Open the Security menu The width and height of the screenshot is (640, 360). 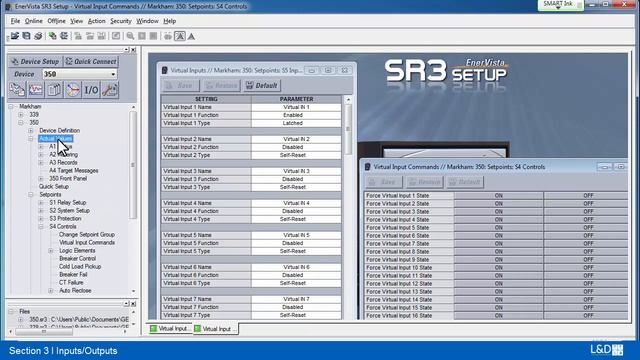[x=121, y=21]
